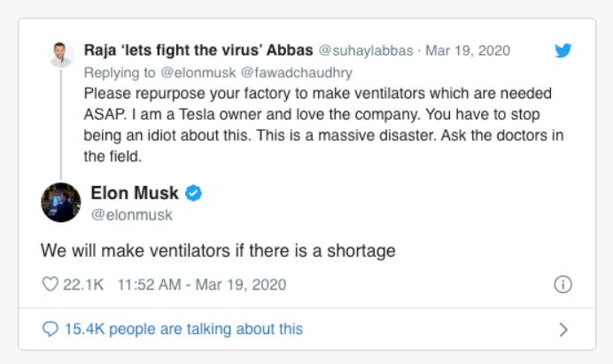613x364 pixels.
Task: Click the "We will make ventilators" tweet text
Action: [218, 251]
